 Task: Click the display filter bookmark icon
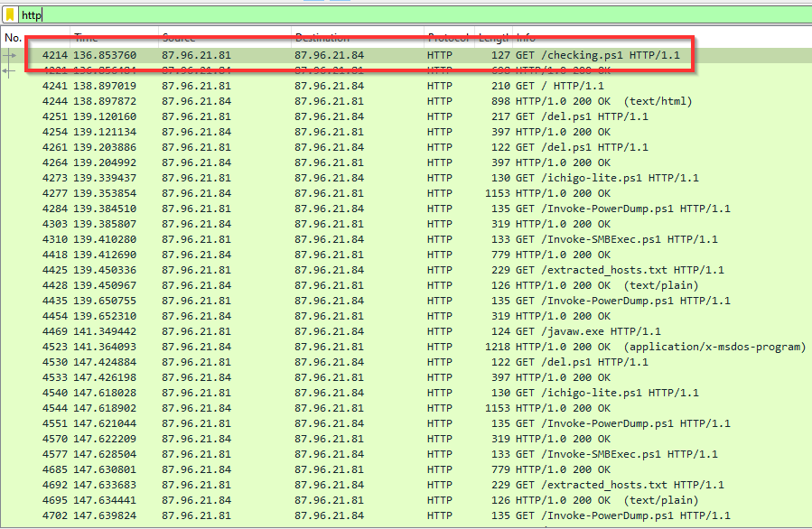[x=10, y=15]
